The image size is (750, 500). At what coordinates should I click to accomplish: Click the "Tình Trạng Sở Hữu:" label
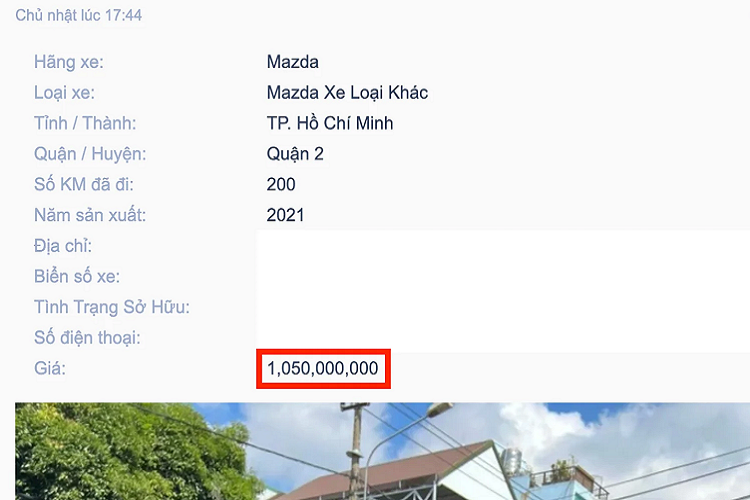click(x=112, y=307)
